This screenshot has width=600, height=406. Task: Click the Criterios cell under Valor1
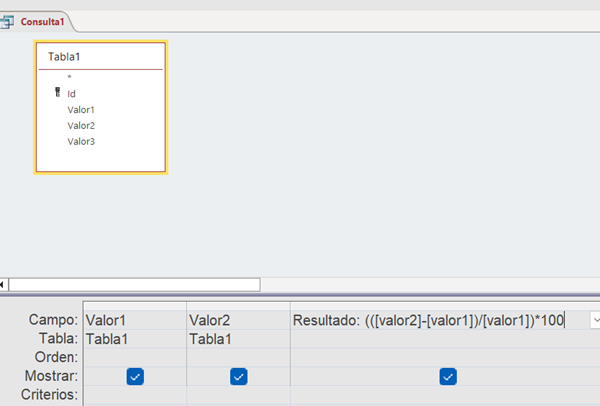[135, 395]
